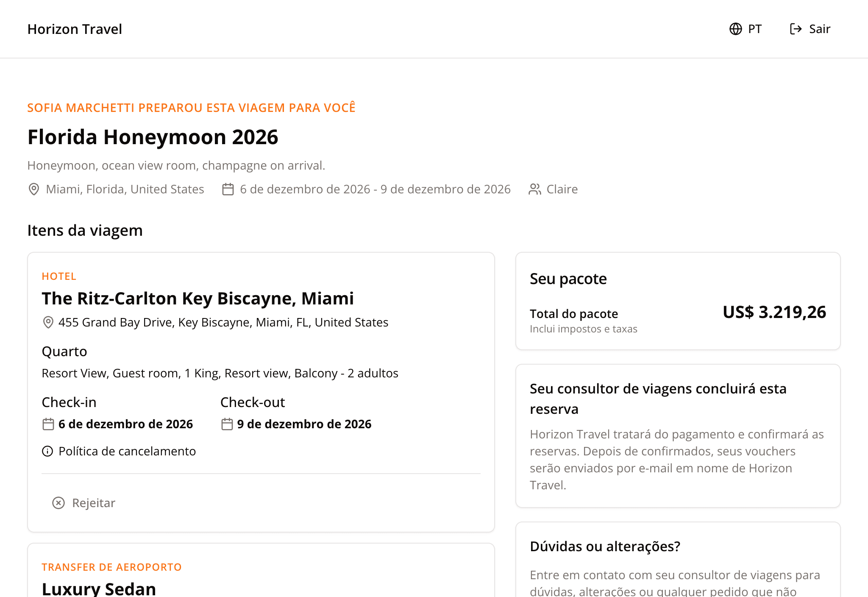Click the Itens da viagem heading
868x597 pixels.
(85, 230)
